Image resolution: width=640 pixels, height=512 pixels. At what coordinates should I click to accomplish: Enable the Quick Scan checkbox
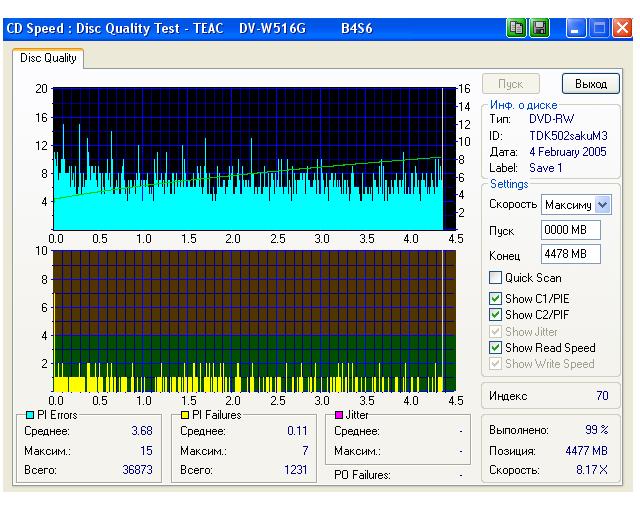click(x=495, y=278)
